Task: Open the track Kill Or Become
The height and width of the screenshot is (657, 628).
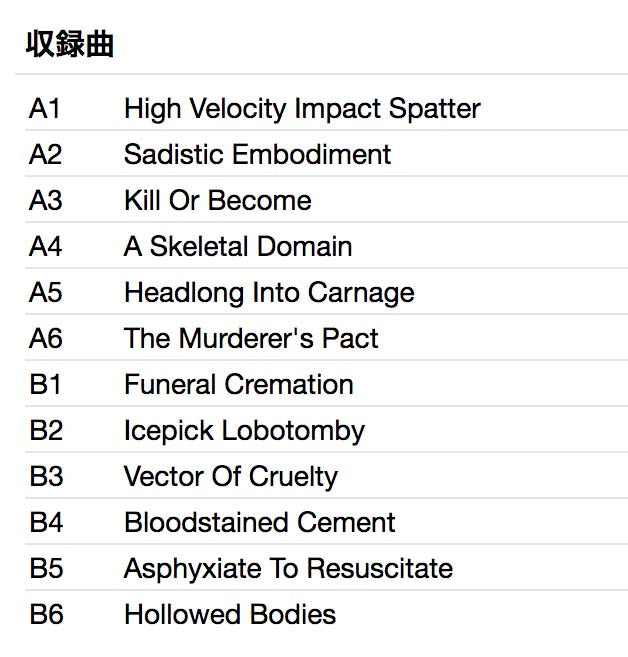Action: 217,200
